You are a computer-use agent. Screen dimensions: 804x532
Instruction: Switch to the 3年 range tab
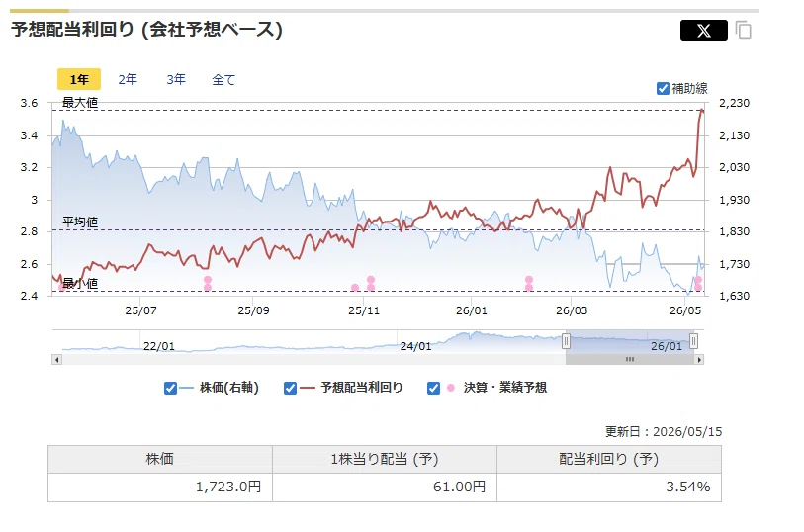coord(176,79)
